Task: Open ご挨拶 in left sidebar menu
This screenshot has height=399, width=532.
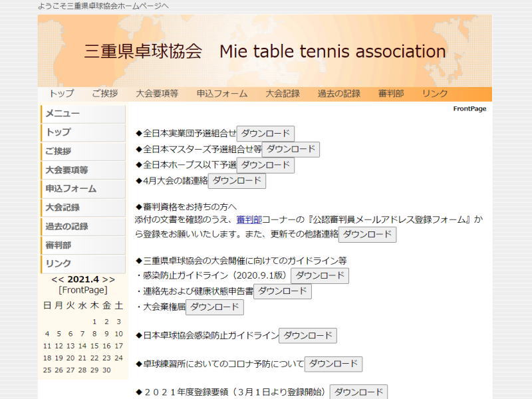Action: 59,151
